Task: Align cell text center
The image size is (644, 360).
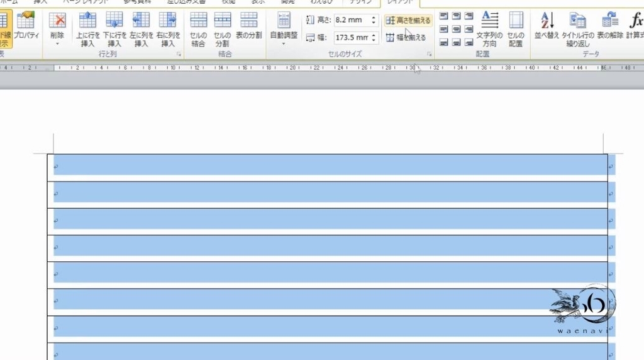Action: [x=457, y=29]
